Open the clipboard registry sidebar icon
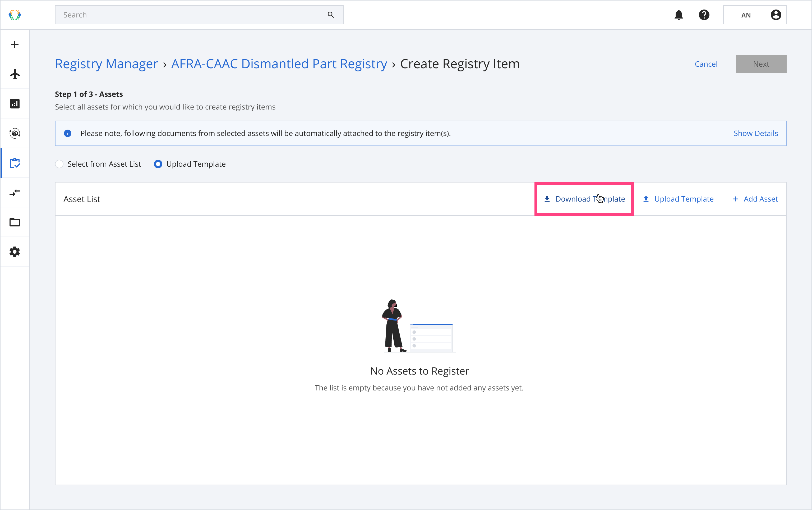Screen dimensions: 812x510 point(15,163)
